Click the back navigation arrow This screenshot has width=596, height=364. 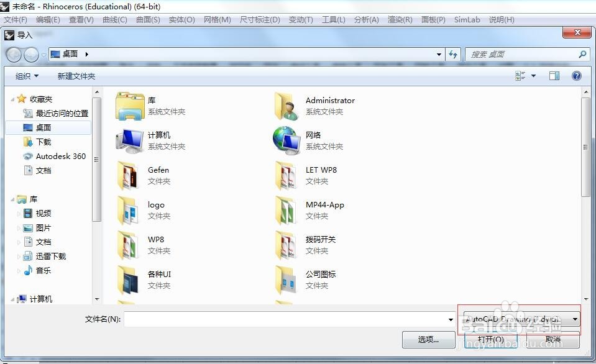click(14, 55)
